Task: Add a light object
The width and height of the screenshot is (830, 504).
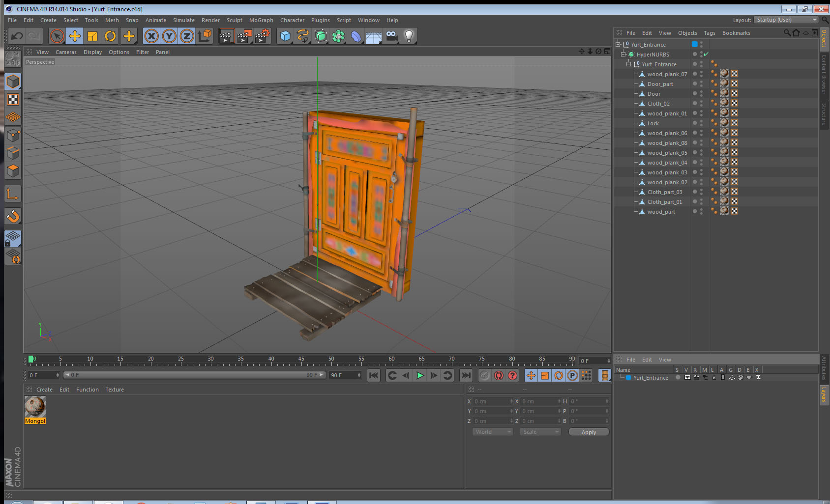Action: (x=409, y=36)
